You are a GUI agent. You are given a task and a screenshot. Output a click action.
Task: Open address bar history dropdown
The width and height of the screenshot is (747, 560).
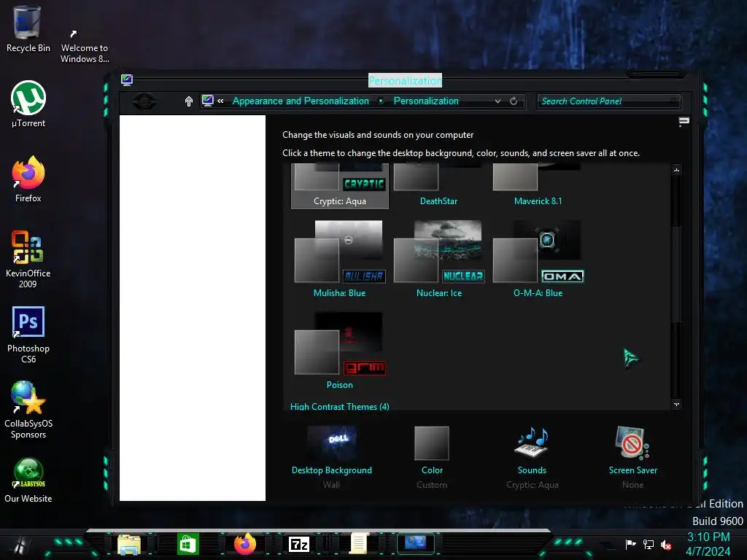tap(498, 101)
